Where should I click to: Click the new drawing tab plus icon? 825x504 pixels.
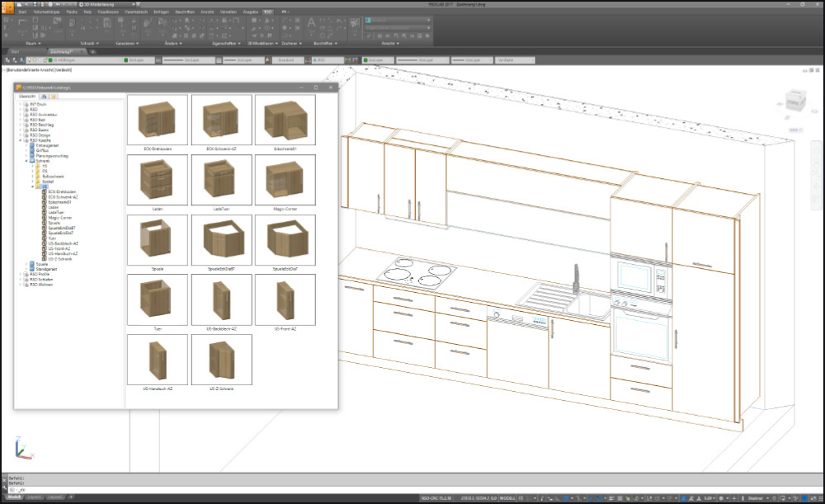pyautogui.click(x=92, y=51)
